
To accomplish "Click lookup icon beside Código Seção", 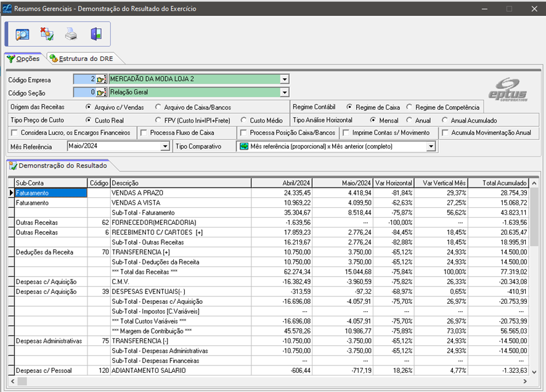I will (x=102, y=92).
